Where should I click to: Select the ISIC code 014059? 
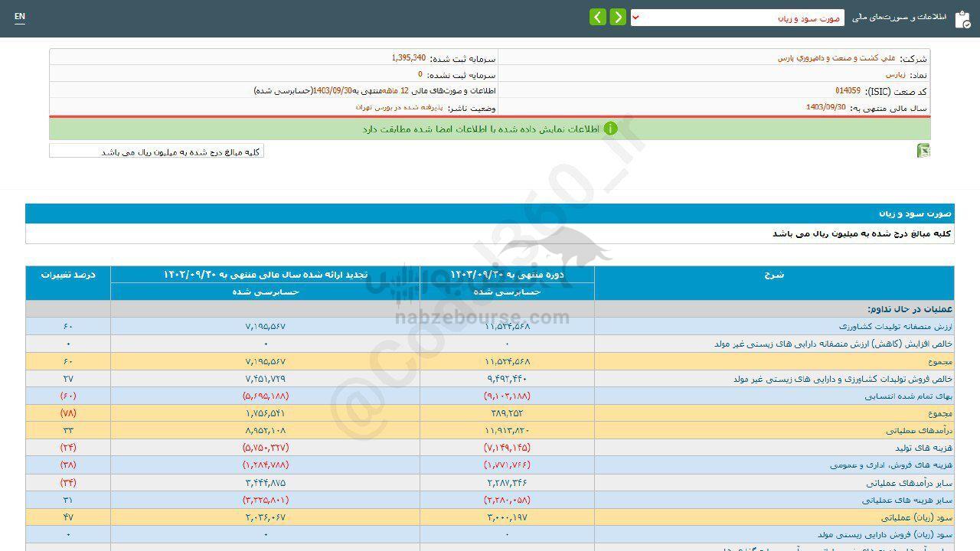[x=848, y=91]
